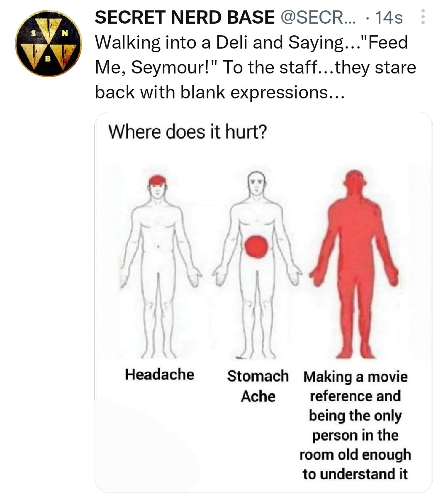
Task: Click the 'Where does it hurt?' heading
Action: point(187,132)
